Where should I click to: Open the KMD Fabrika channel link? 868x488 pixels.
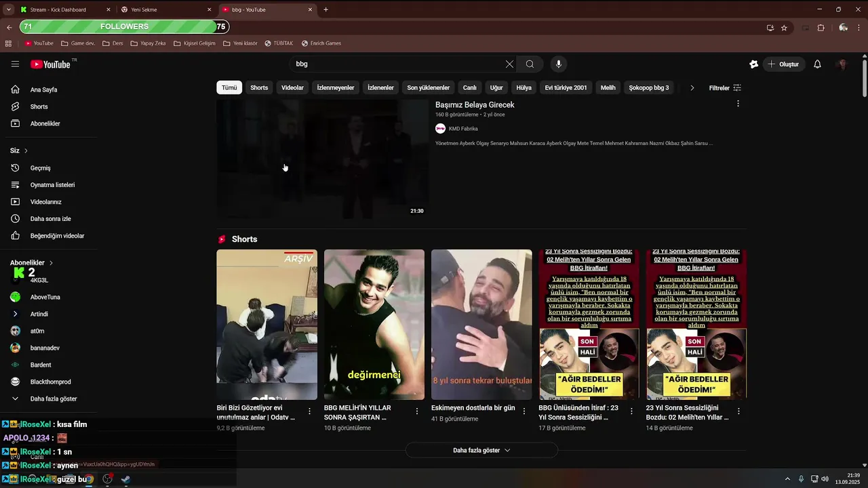463,129
